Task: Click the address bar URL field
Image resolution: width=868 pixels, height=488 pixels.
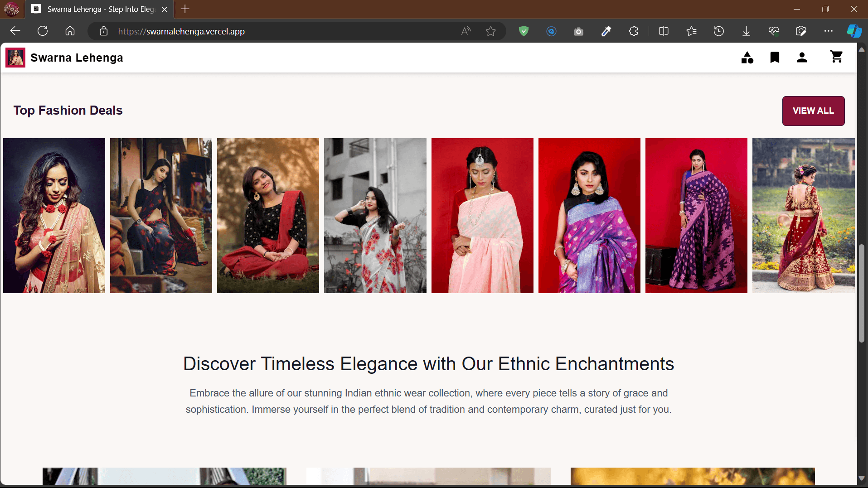Action: click(281, 31)
